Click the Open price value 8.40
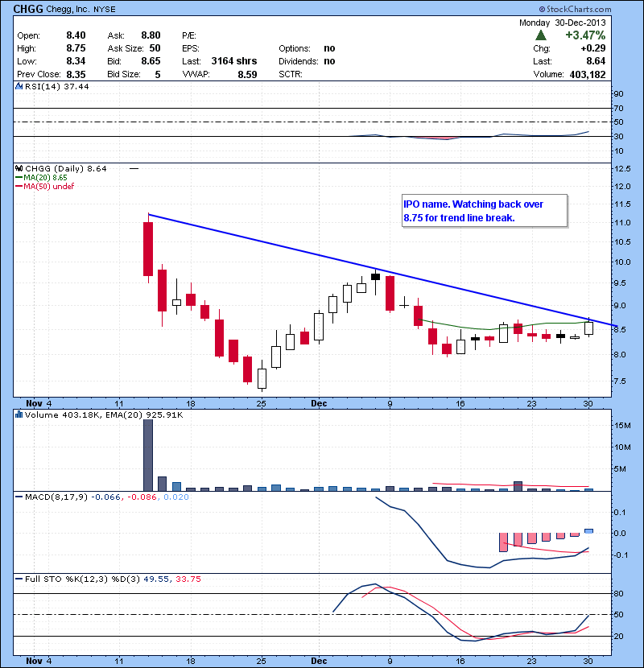 point(76,35)
